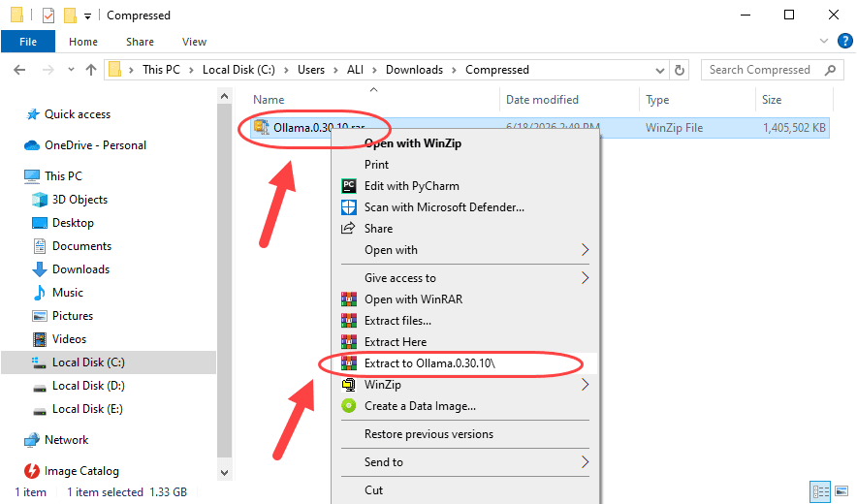The height and width of the screenshot is (504, 857).
Task: Expand the Open with submenu arrow
Action: [586, 250]
